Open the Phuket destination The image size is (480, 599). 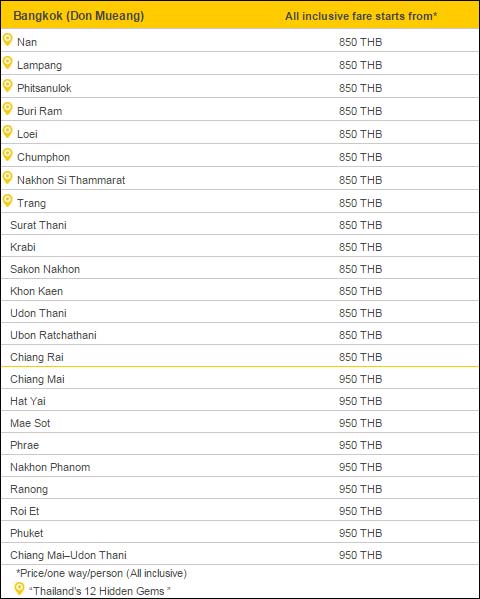click(27, 533)
